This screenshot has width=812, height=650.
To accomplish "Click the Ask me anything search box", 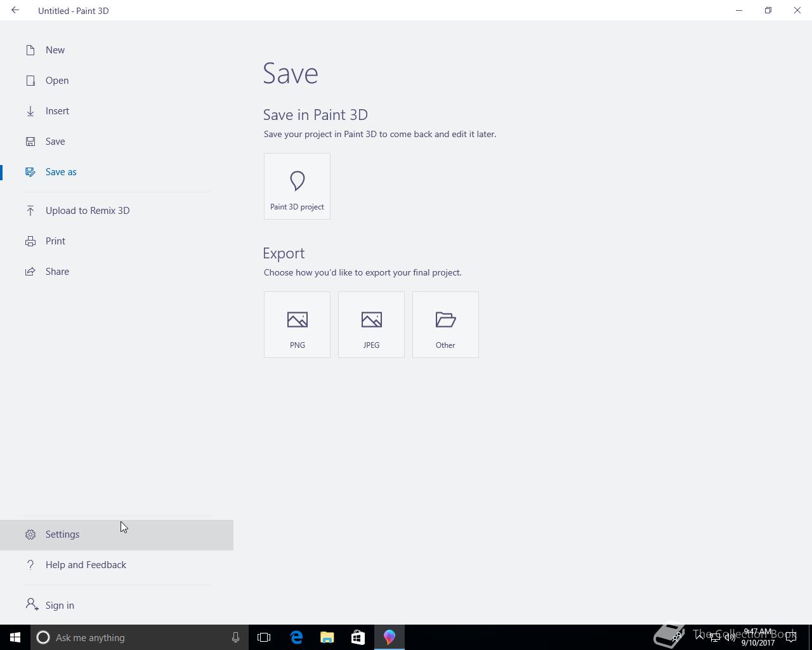I will (x=140, y=637).
